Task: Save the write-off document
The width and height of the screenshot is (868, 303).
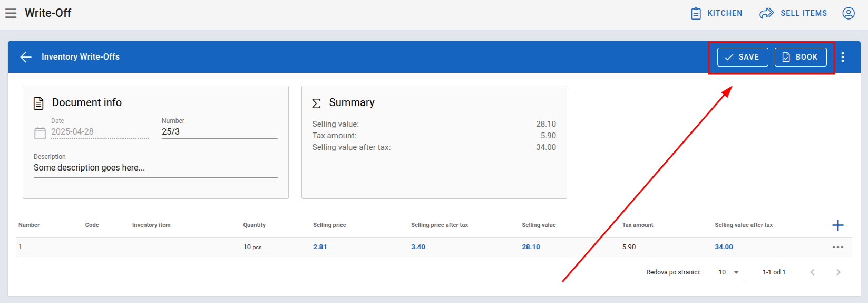Action: pos(743,57)
